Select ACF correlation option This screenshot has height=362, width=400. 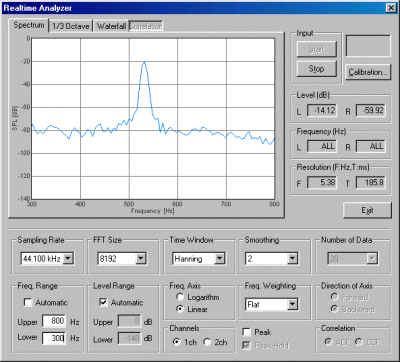[328, 342]
